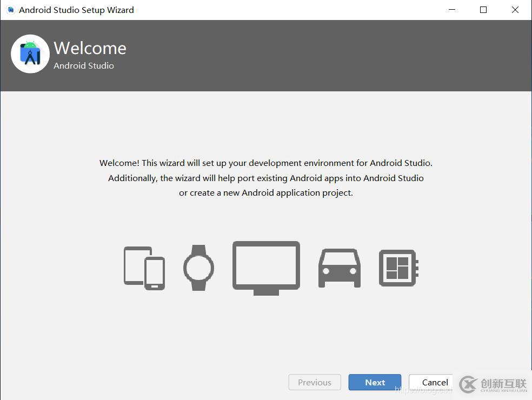532x400 pixels.
Task: Minimize the Setup Wizard window
Action: [x=452, y=10]
